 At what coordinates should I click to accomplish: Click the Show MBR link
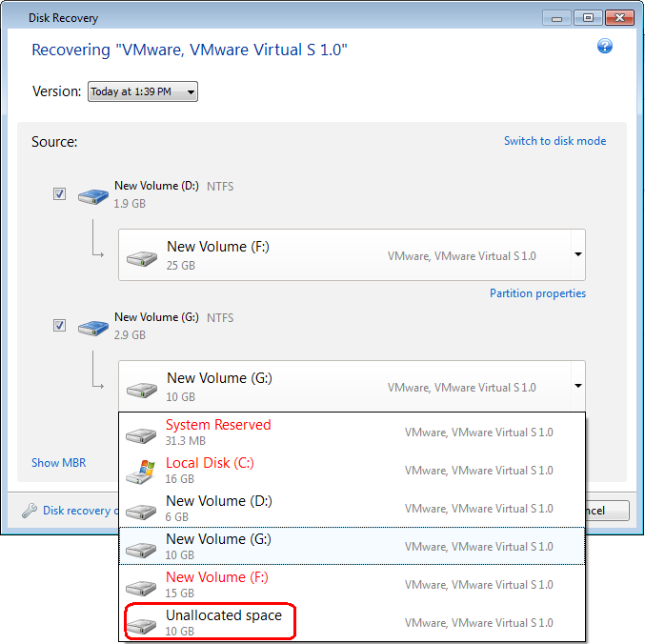(59, 463)
